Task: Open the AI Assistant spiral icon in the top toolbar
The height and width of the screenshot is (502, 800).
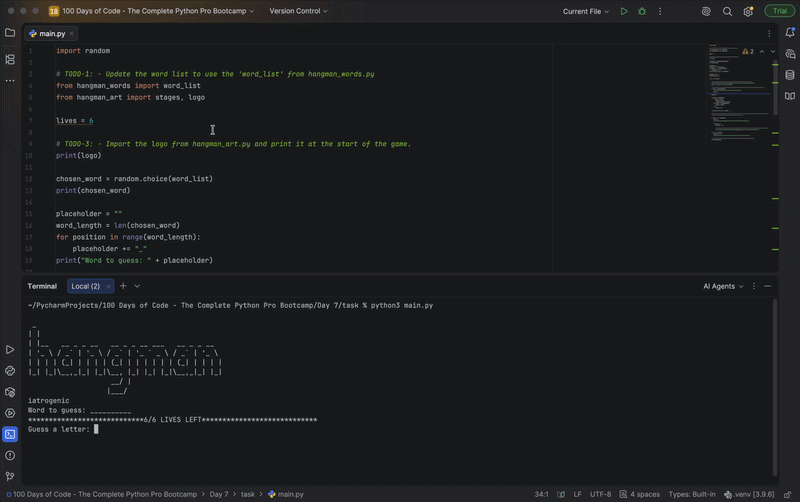Action: pyautogui.click(x=706, y=11)
